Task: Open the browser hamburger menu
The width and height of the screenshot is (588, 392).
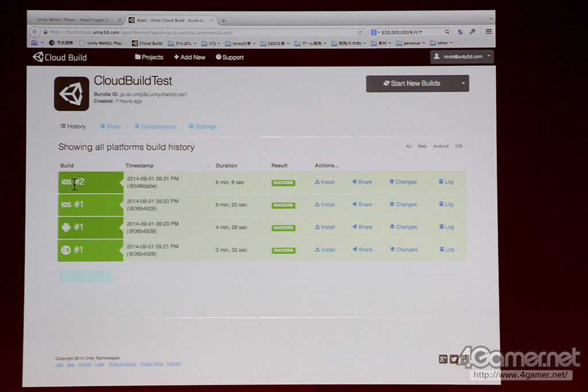Action: pos(488,32)
